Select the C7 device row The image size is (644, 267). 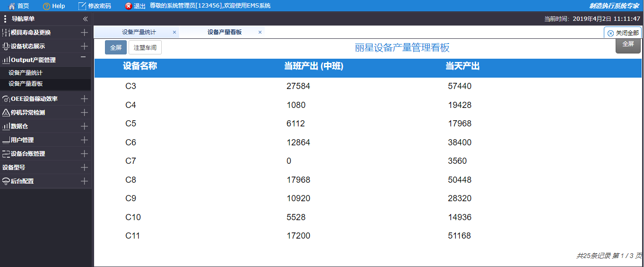click(131, 161)
